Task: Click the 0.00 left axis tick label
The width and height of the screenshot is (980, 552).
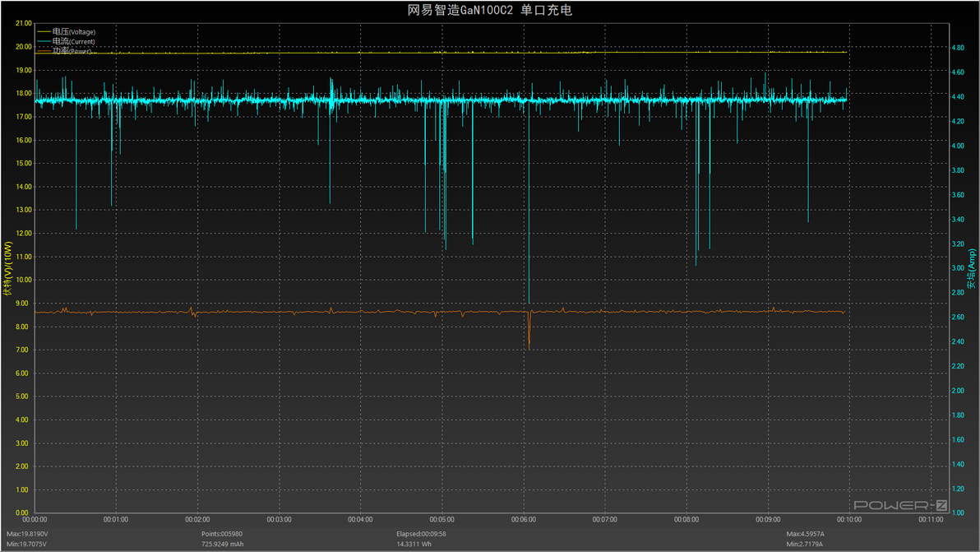Action: 22,513
